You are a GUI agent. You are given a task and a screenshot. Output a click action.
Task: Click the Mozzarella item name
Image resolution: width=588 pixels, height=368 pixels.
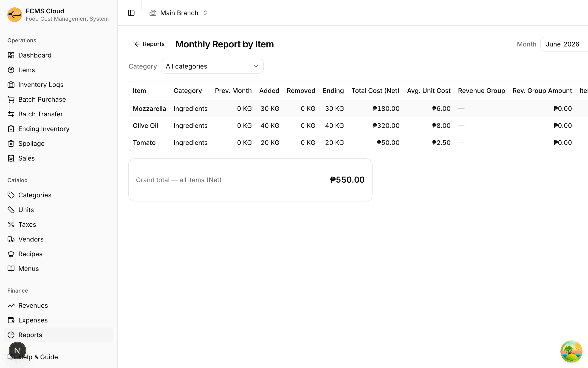(x=150, y=109)
